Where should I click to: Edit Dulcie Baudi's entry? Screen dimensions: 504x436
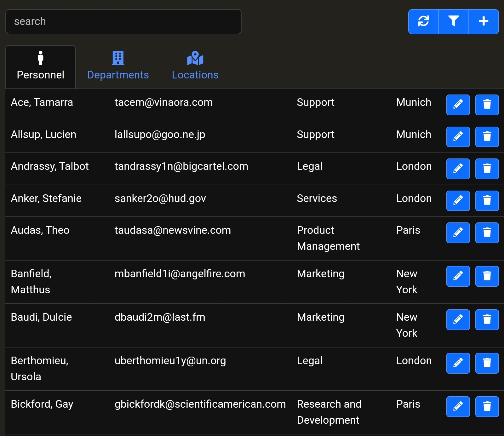tap(458, 319)
